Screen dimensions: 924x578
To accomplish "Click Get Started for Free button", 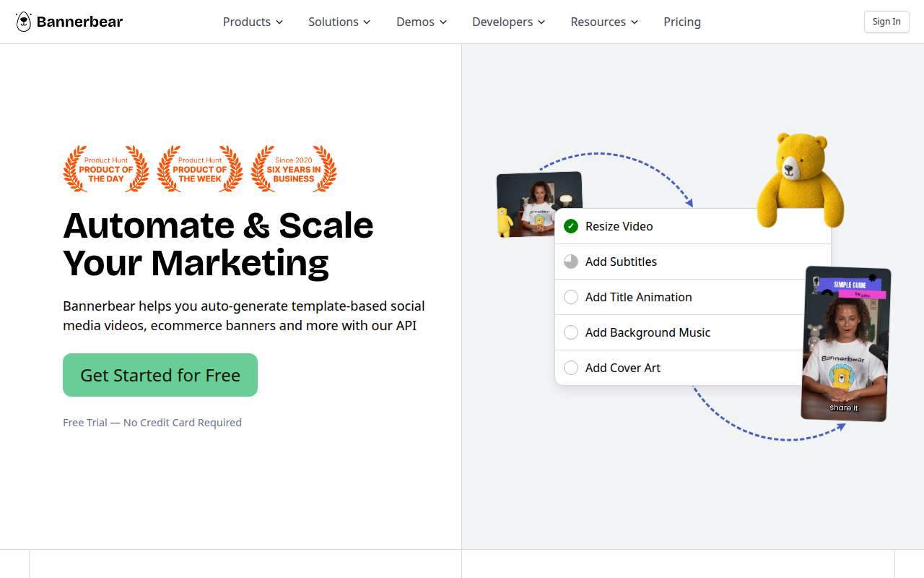I will (x=160, y=375).
